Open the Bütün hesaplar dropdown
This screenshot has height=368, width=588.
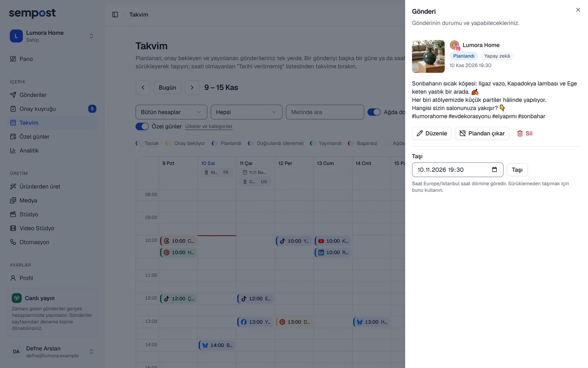pyautogui.click(x=171, y=112)
